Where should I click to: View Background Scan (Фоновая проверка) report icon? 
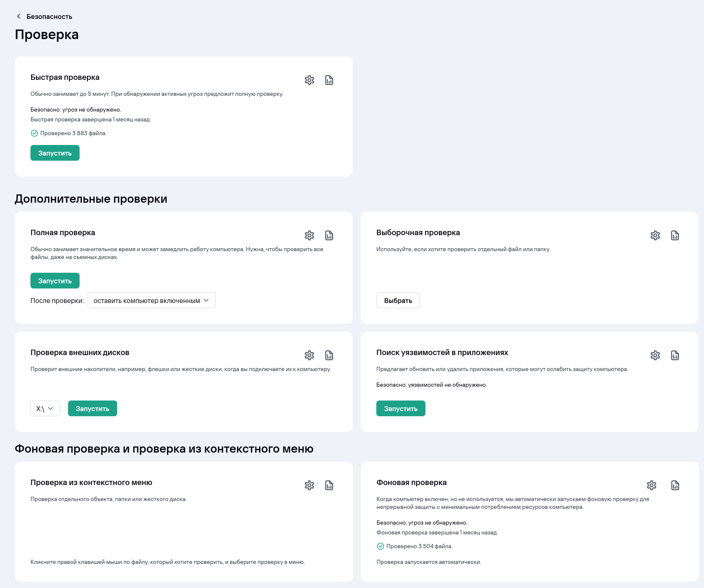[x=675, y=485]
